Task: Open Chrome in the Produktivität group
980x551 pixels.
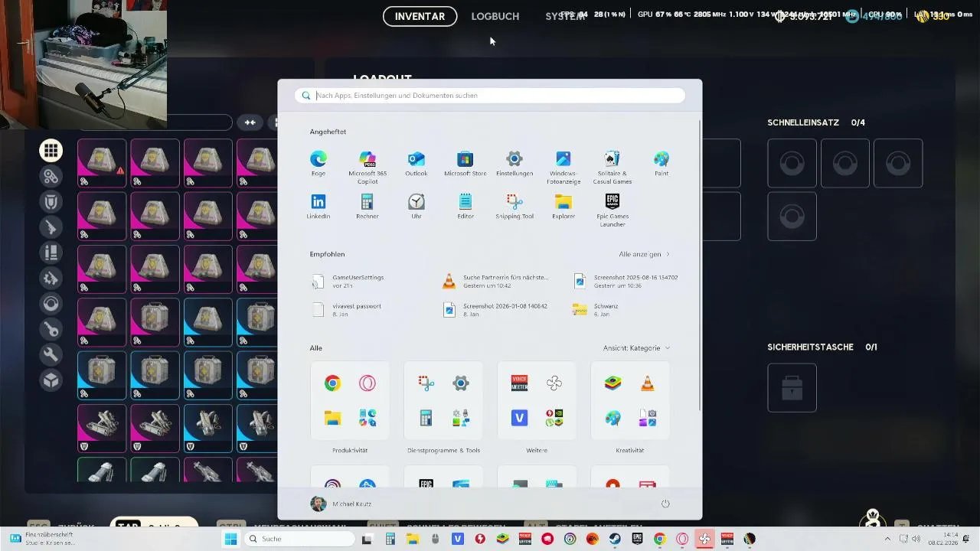Action: pos(332,383)
